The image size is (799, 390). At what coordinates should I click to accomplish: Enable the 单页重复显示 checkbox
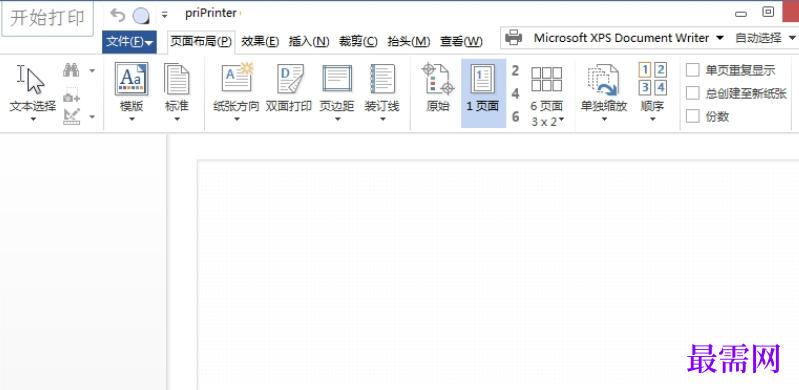[x=693, y=70]
